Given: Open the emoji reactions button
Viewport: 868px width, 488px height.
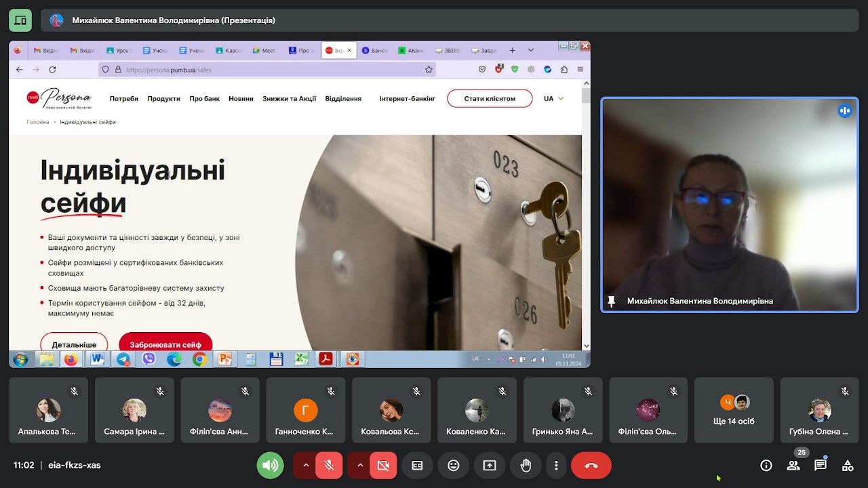Looking at the screenshot, I should [x=454, y=466].
